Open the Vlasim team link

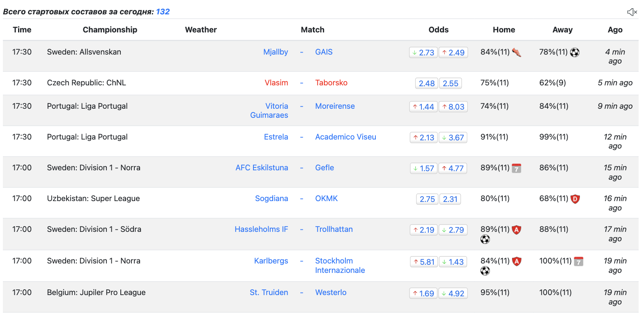(276, 83)
